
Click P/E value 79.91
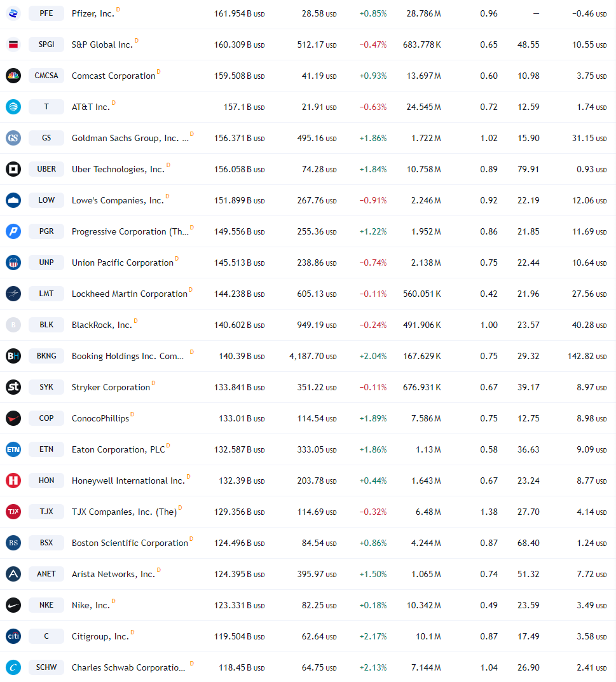(528, 169)
